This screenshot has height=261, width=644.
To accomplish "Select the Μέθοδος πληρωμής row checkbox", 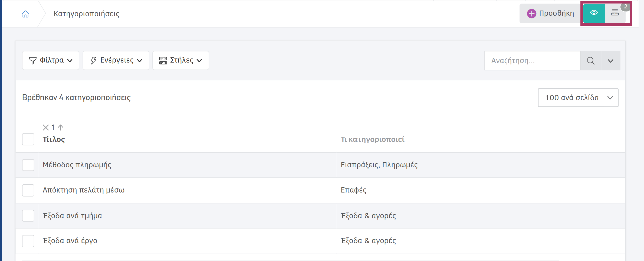I will pos(28,165).
